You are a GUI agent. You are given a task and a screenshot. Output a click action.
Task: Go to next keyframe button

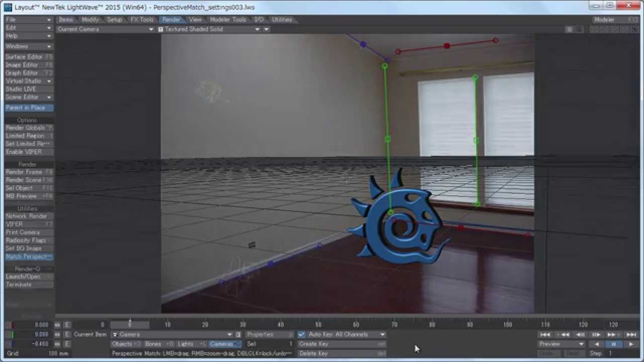pyautogui.click(x=614, y=334)
